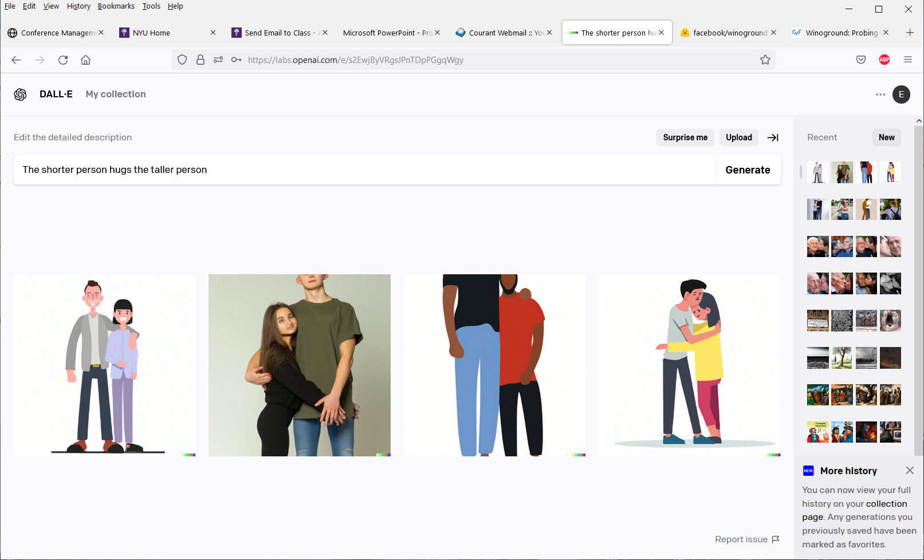Viewport: 924px width, 560px height.
Task: Click the Adblock Plus extension icon
Action: click(884, 60)
